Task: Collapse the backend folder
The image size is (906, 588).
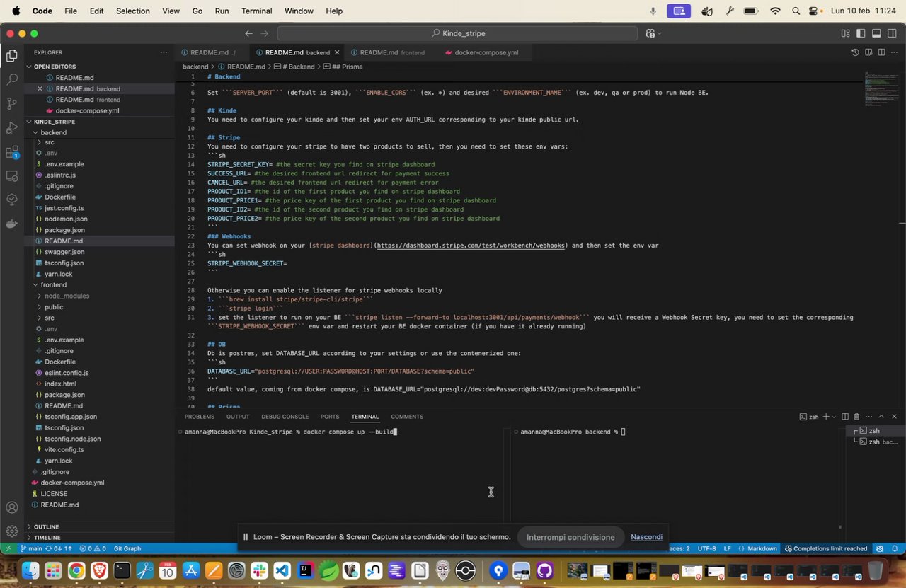Action: coord(53,132)
